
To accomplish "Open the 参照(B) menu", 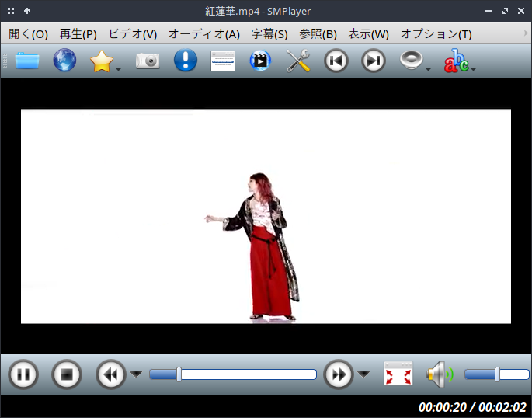I will click(318, 34).
